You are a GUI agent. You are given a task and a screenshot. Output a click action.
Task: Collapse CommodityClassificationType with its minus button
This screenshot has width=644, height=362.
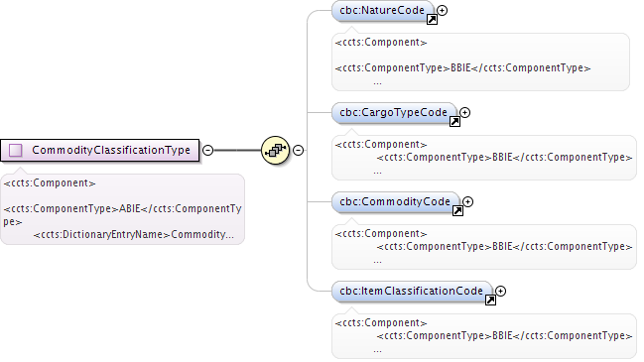[x=208, y=150]
